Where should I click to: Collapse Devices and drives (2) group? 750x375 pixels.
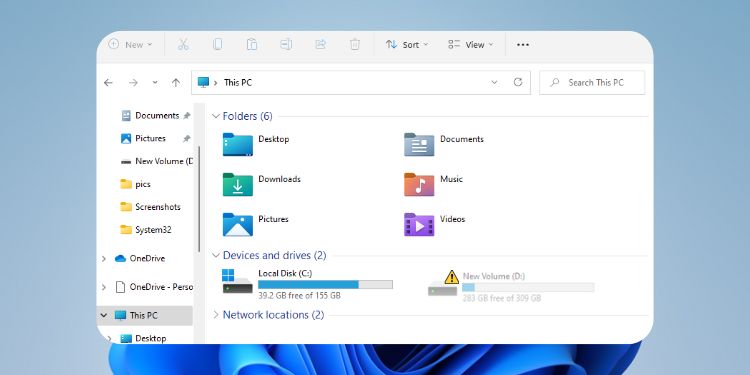tap(216, 255)
